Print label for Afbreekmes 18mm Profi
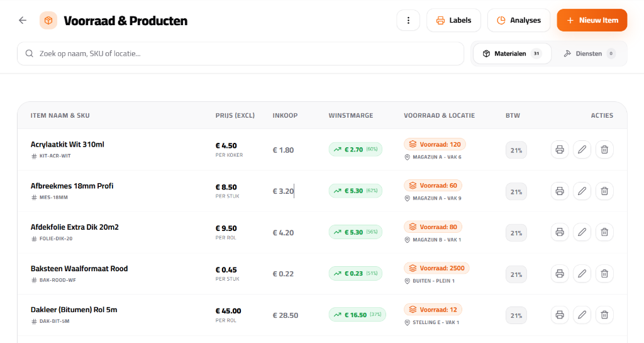Image resolution: width=644 pixels, height=343 pixels. click(x=559, y=191)
